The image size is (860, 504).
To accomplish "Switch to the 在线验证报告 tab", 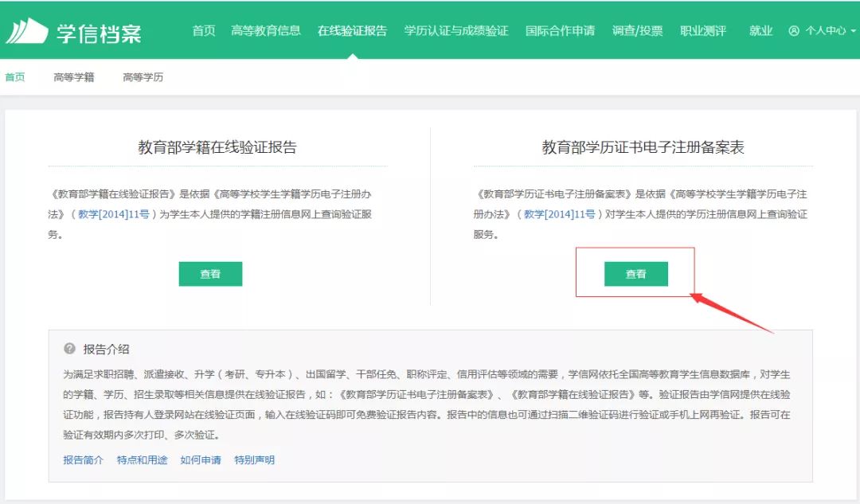I will (x=354, y=31).
